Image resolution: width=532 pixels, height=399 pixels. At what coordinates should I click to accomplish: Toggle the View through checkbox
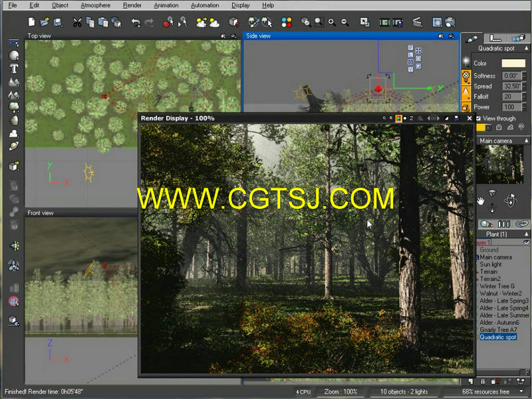(x=478, y=118)
